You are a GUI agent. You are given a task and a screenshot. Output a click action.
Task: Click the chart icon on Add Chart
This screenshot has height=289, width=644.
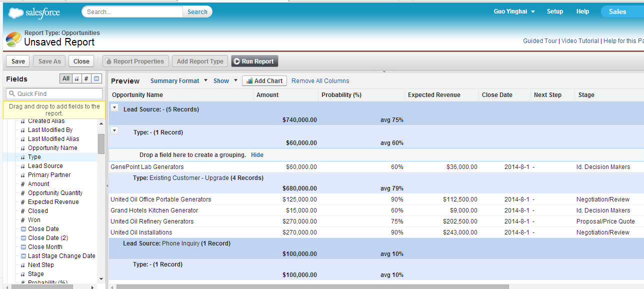tap(249, 80)
